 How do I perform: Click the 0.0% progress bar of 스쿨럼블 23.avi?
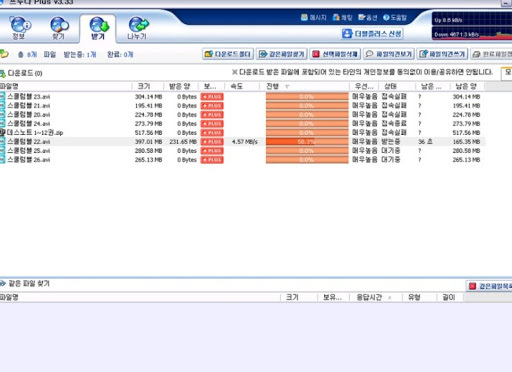click(307, 97)
